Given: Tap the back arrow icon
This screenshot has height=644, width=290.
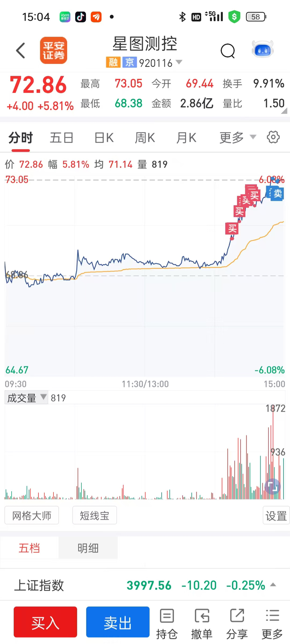Looking at the screenshot, I should click(x=21, y=51).
